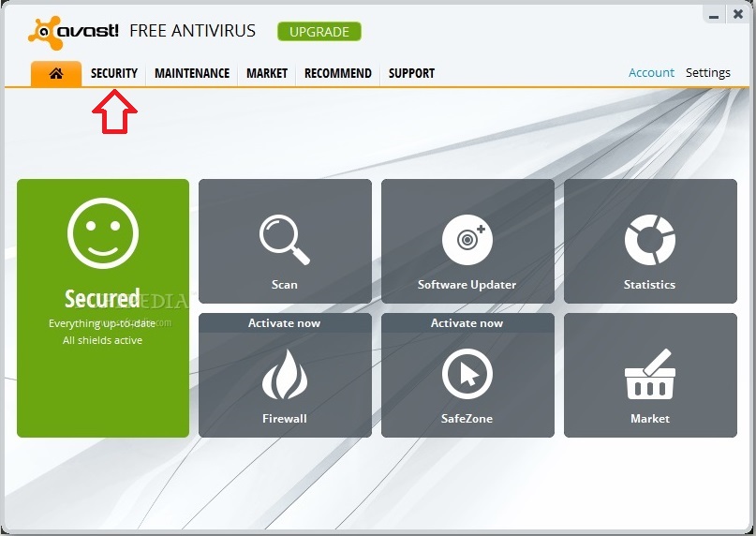Open the Scan magnifying glass tile
Image resolution: width=756 pixels, height=536 pixels.
point(285,241)
